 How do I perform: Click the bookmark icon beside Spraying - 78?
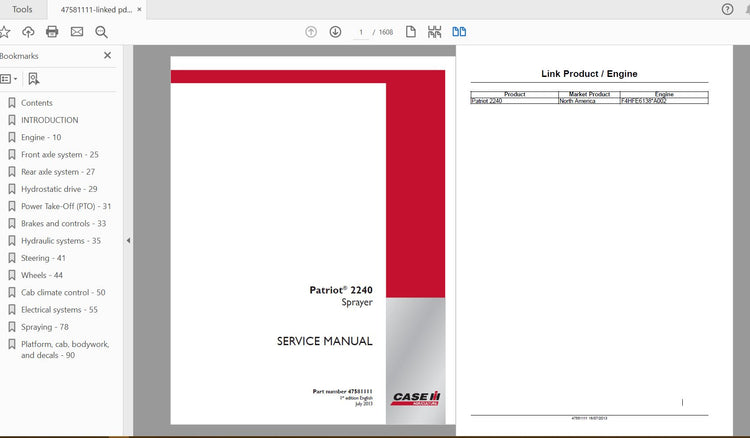click(x=12, y=327)
